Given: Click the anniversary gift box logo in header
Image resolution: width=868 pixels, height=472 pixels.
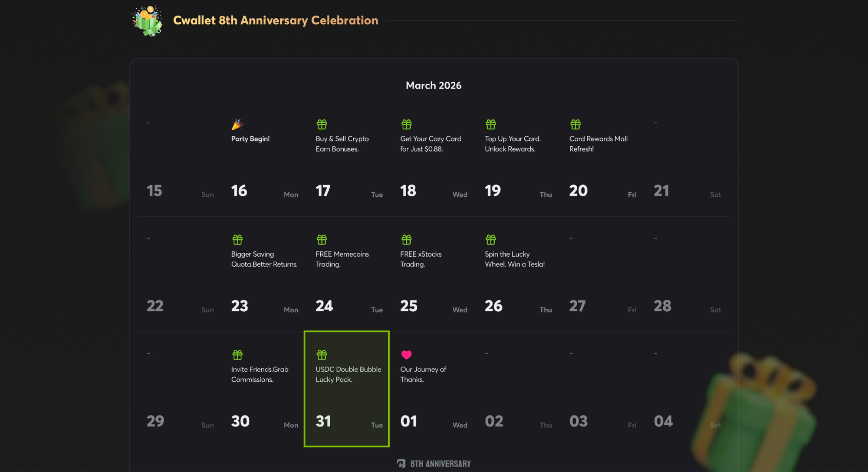Looking at the screenshot, I should [148, 21].
